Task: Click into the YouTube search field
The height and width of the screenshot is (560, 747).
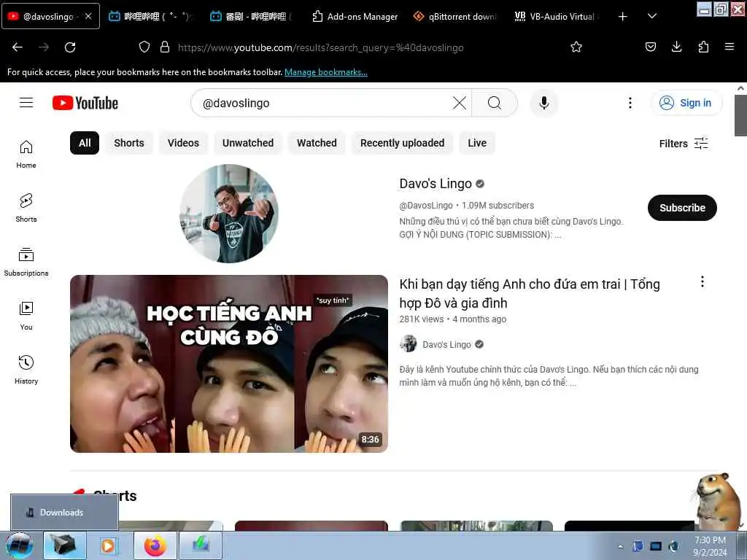Action: [324, 103]
